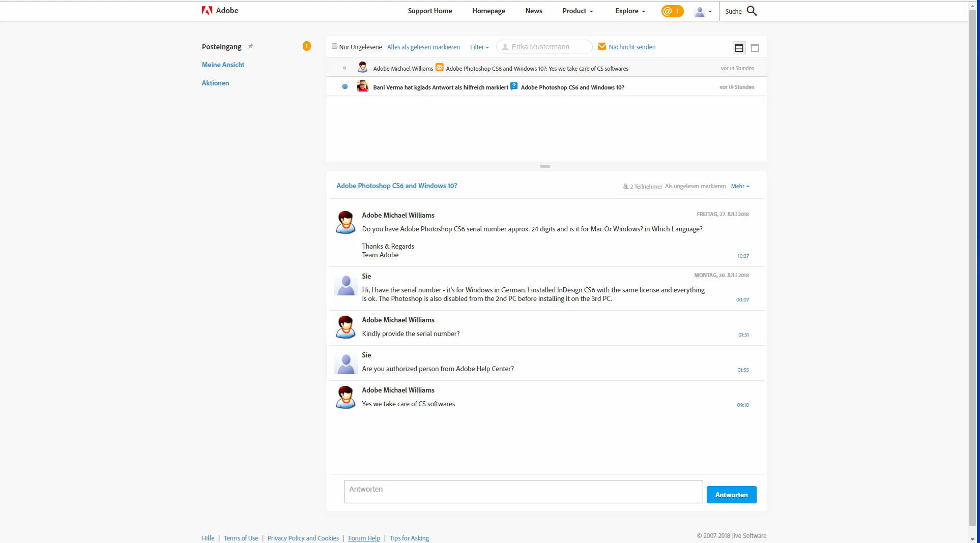Enable the Nur Ungelesene checkbox
The width and height of the screenshot is (980, 543).
coord(335,46)
